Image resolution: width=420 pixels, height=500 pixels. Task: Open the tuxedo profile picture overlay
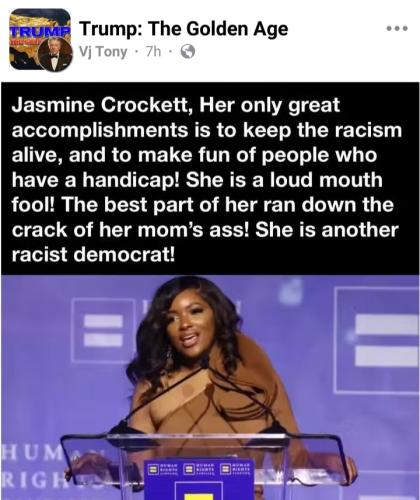[55, 56]
